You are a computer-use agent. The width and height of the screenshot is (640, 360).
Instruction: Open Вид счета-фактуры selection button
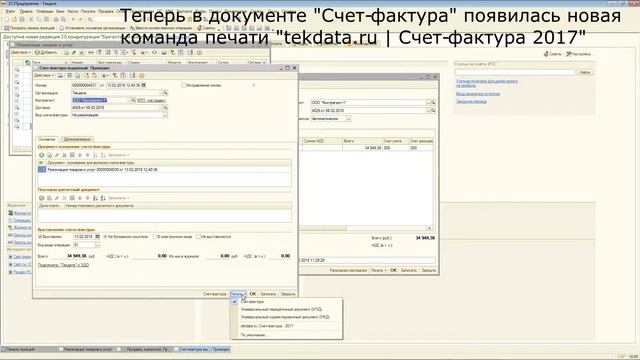pyautogui.click(x=165, y=115)
